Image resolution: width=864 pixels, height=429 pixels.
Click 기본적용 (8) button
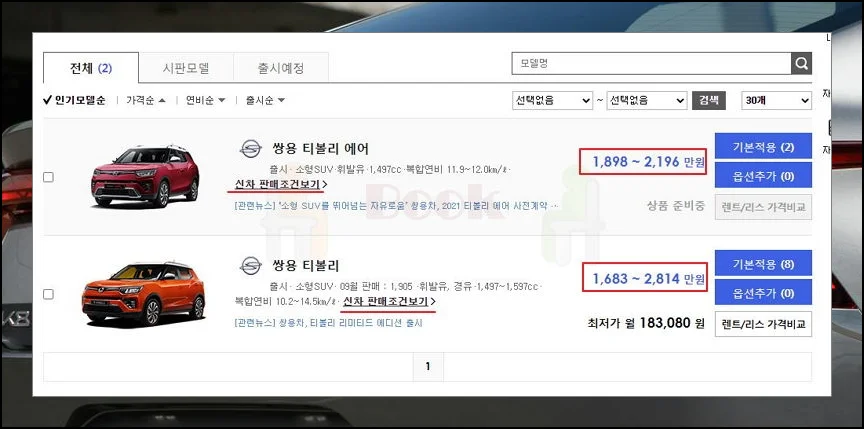click(763, 263)
